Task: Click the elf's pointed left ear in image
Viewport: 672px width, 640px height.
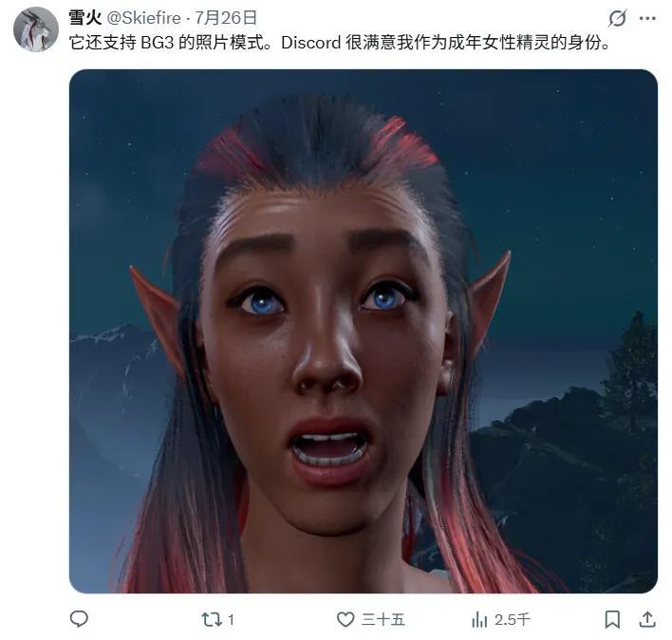Action: click(157, 317)
